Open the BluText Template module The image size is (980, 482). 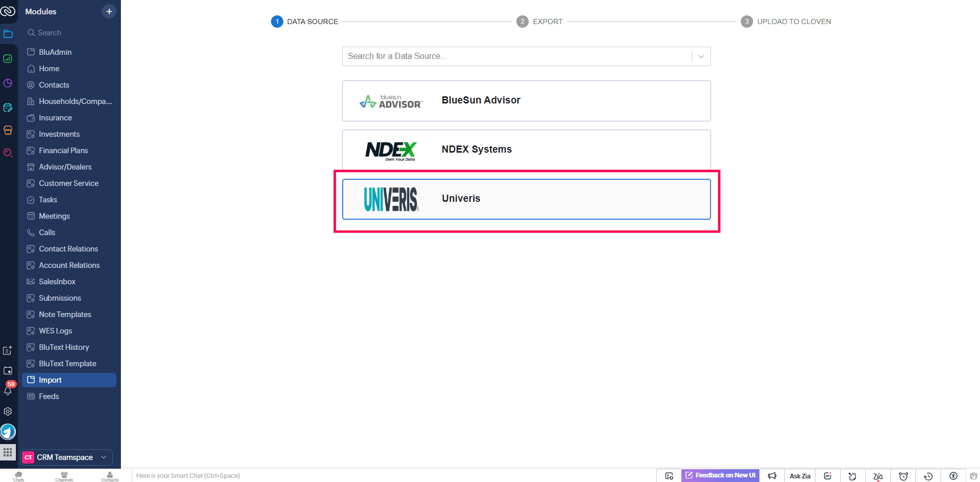coord(69,364)
